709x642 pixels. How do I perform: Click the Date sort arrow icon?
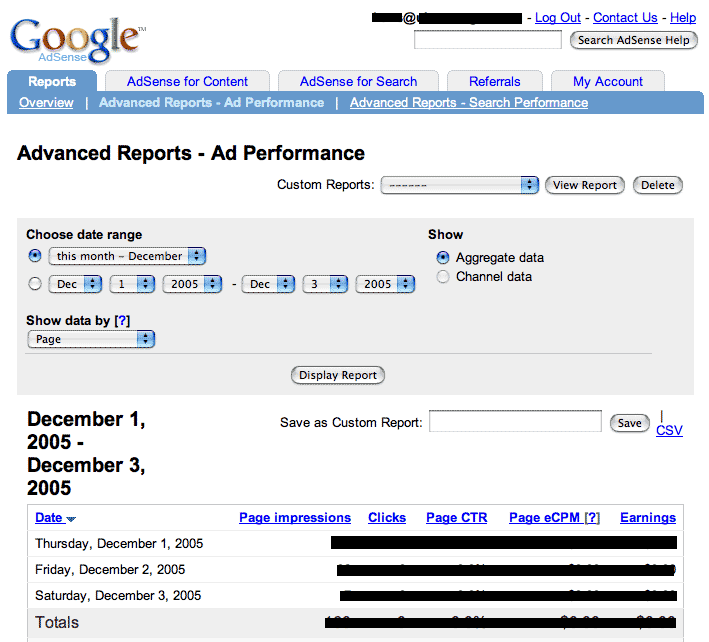tap(71, 519)
